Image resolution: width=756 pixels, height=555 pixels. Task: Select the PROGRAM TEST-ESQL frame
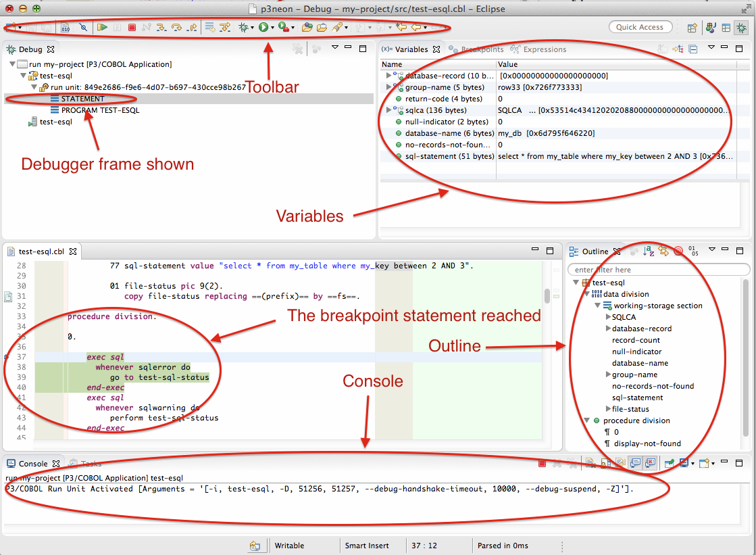pos(100,110)
